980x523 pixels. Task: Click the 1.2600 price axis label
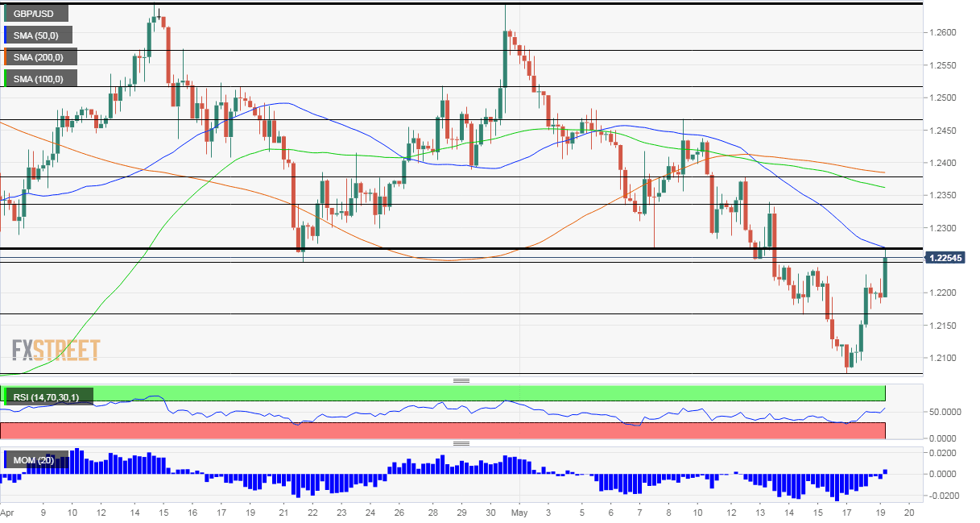coord(942,33)
